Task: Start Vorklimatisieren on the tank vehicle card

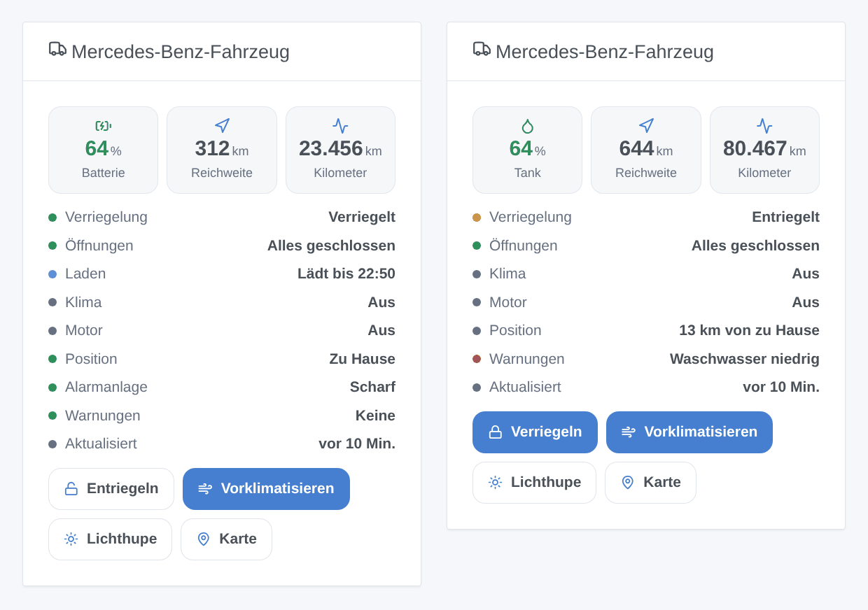Action: (689, 432)
